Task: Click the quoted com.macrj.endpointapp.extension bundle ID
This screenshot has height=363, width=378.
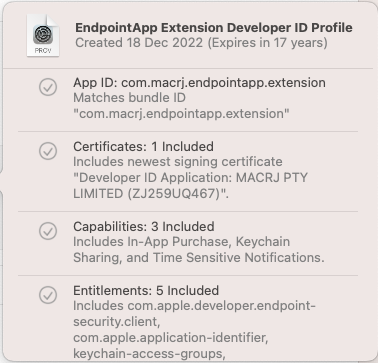Action: [x=181, y=114]
